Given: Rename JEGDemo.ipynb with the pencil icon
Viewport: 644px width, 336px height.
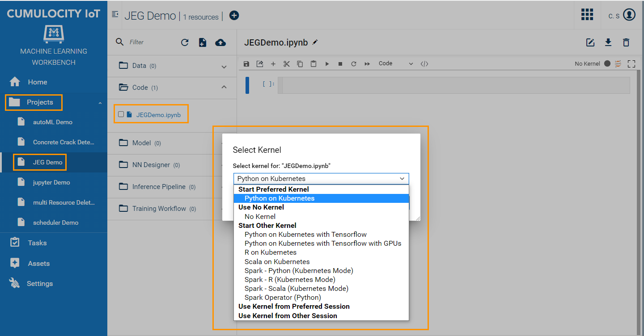Looking at the screenshot, I should 315,42.
